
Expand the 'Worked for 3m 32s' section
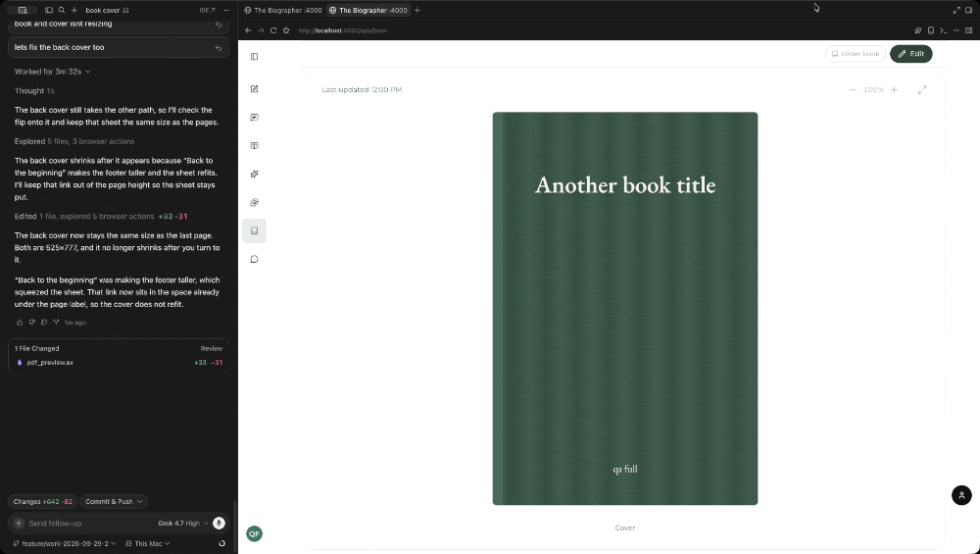(x=53, y=72)
